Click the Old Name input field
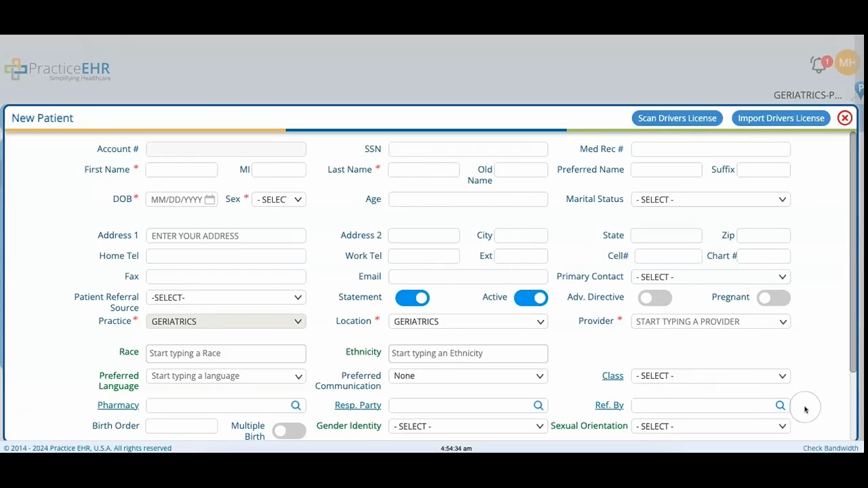868x488 pixels. [x=521, y=169]
